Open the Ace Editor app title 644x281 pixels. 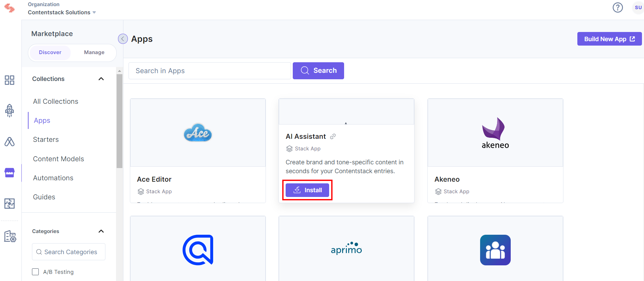point(154,179)
